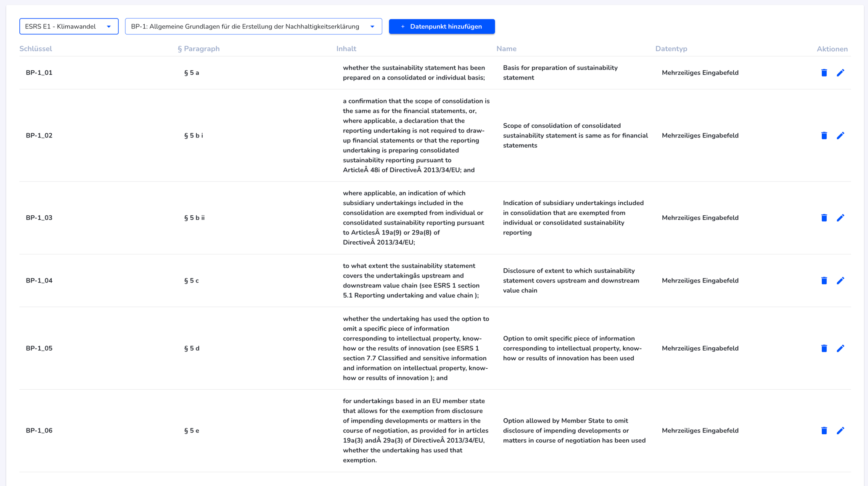Delete the BP-1_06 row
The image size is (868, 486).
824,431
